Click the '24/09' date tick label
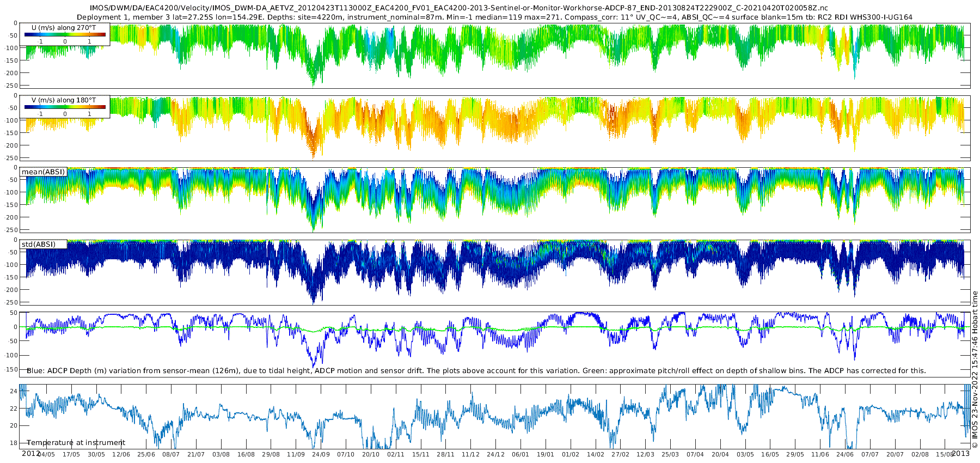The width and height of the screenshot is (980, 463). pos(321,454)
